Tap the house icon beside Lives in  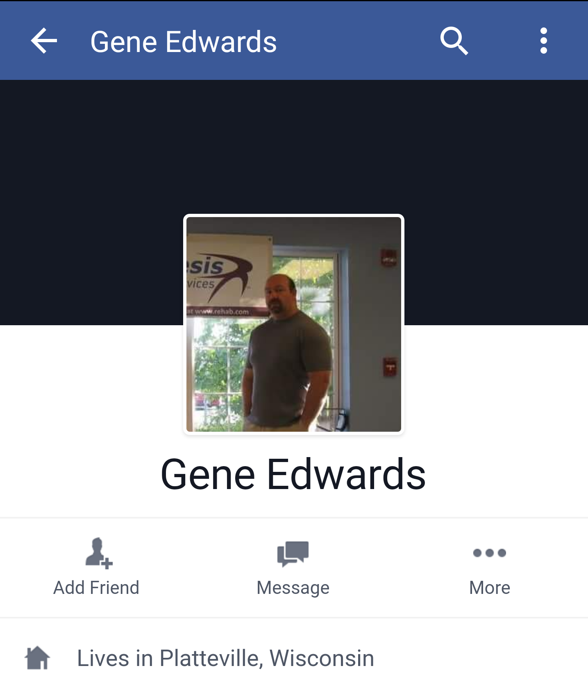37,658
